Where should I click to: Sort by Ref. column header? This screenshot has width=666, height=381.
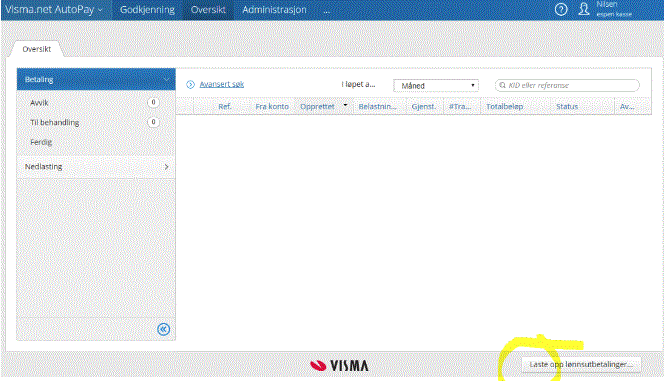225,106
